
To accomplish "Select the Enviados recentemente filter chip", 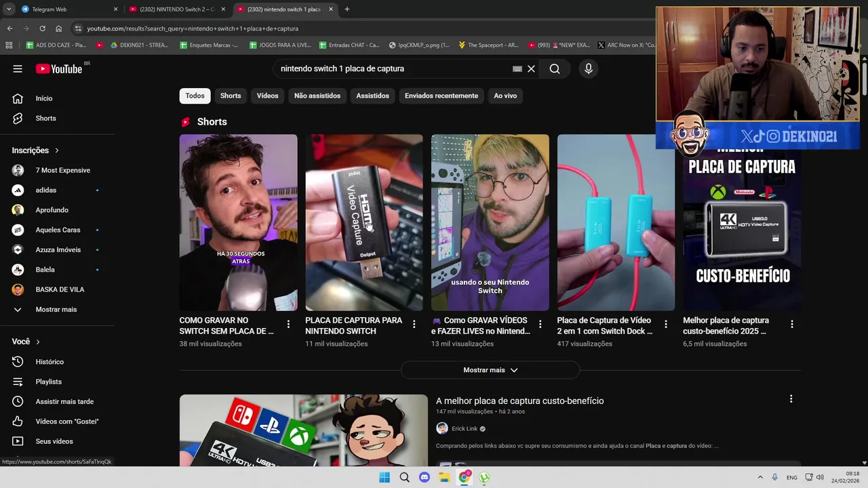I will (441, 96).
